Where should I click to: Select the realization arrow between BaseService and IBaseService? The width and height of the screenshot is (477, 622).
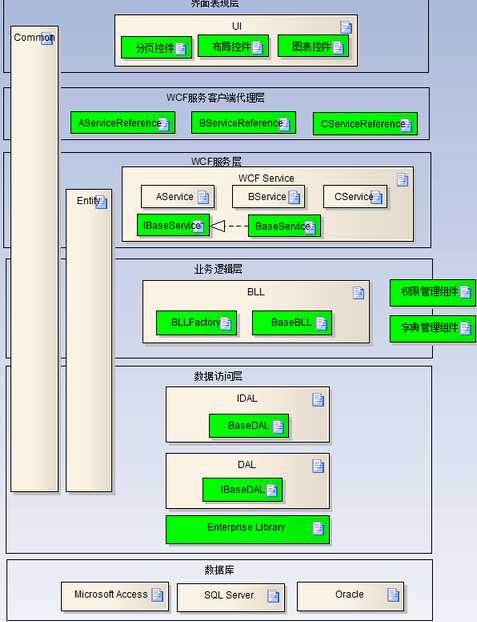(x=229, y=226)
